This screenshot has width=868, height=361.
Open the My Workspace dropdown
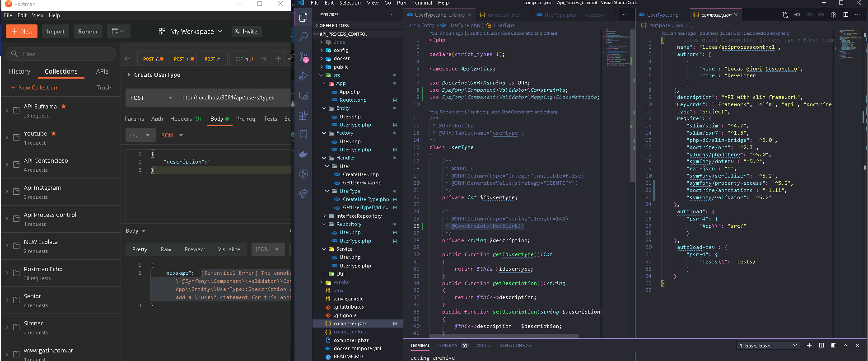tap(191, 31)
